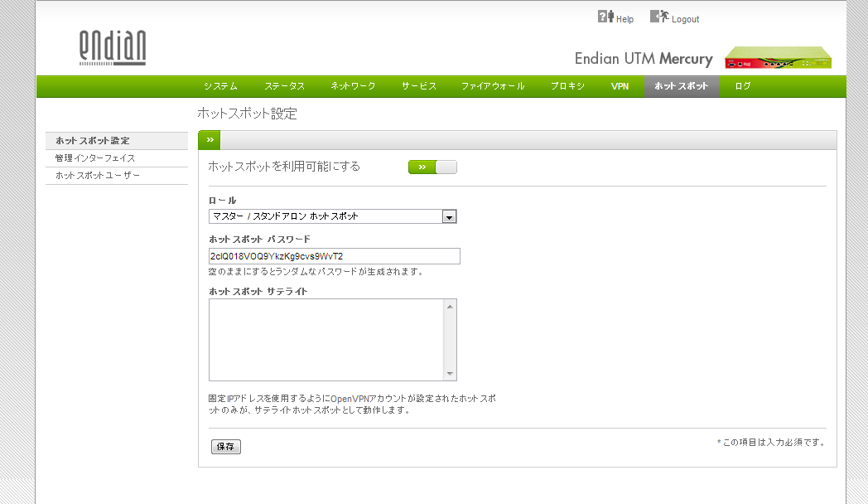This screenshot has height=504, width=868.
Task: Click the 保存 save button
Action: tap(226, 447)
